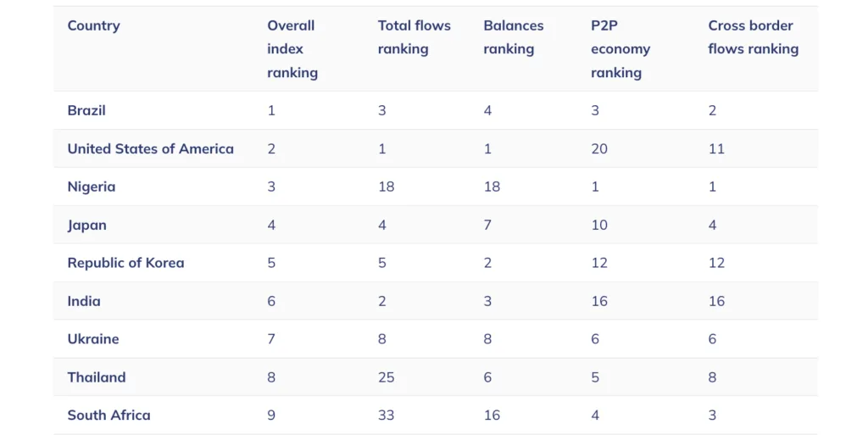Click the South Africa row label
The image size is (868, 435).
pyautogui.click(x=109, y=415)
